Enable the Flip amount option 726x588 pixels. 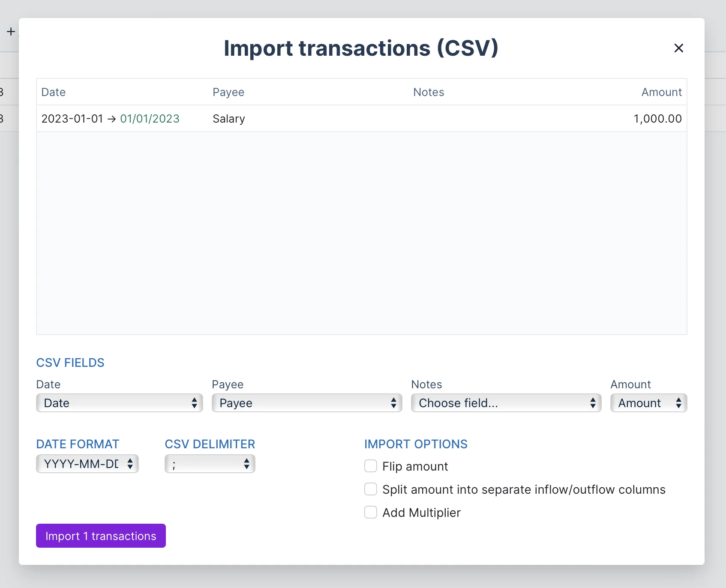point(370,466)
